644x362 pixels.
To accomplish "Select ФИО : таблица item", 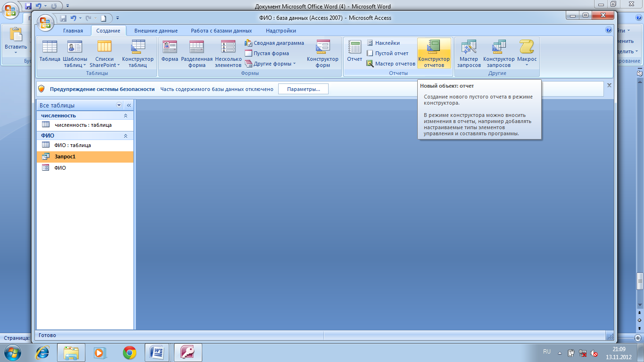I will point(85,145).
